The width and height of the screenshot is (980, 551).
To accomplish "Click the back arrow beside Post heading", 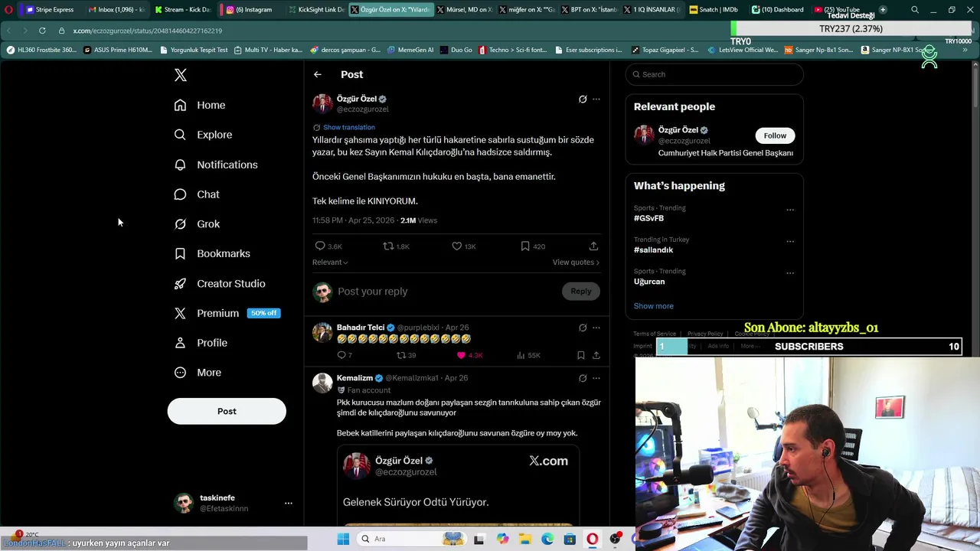I will [318, 74].
